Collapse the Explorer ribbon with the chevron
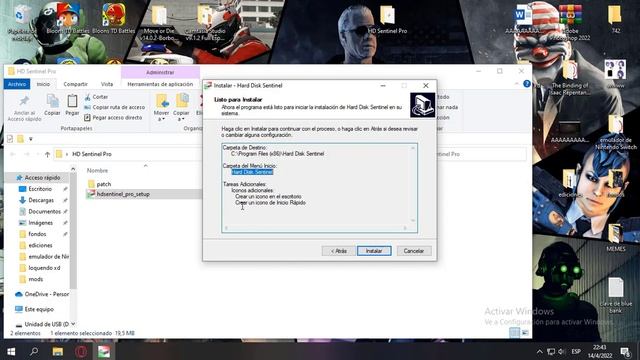 [x=517, y=84]
